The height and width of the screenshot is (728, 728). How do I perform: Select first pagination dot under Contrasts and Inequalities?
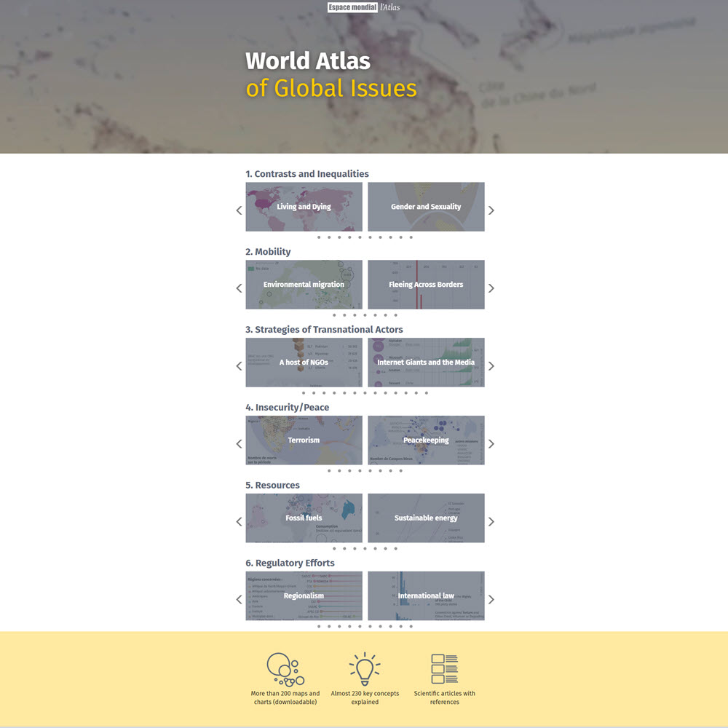point(319,237)
